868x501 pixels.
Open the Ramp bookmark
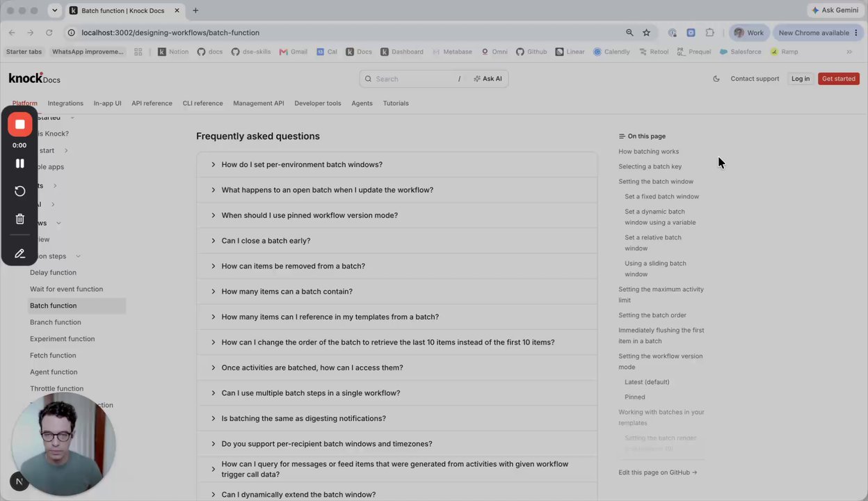coord(784,51)
